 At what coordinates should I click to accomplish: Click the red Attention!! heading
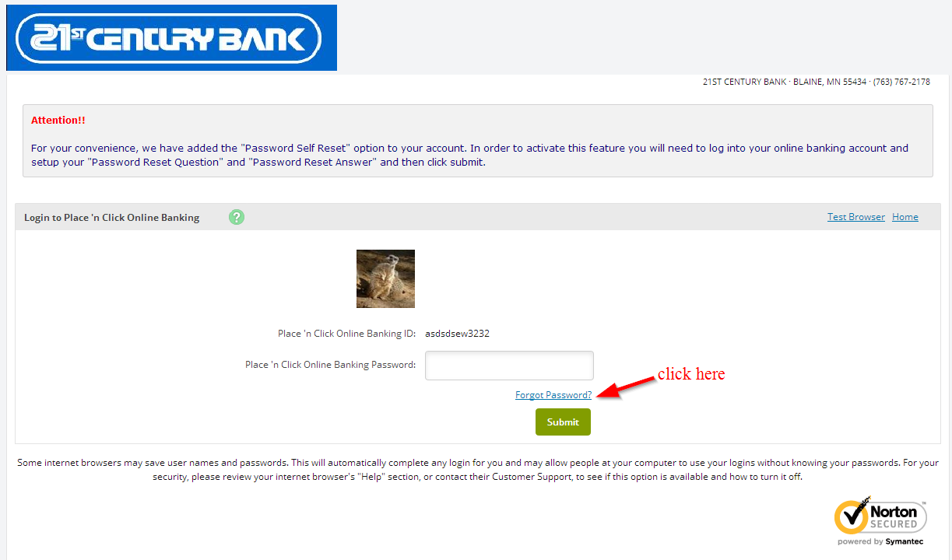[58, 121]
